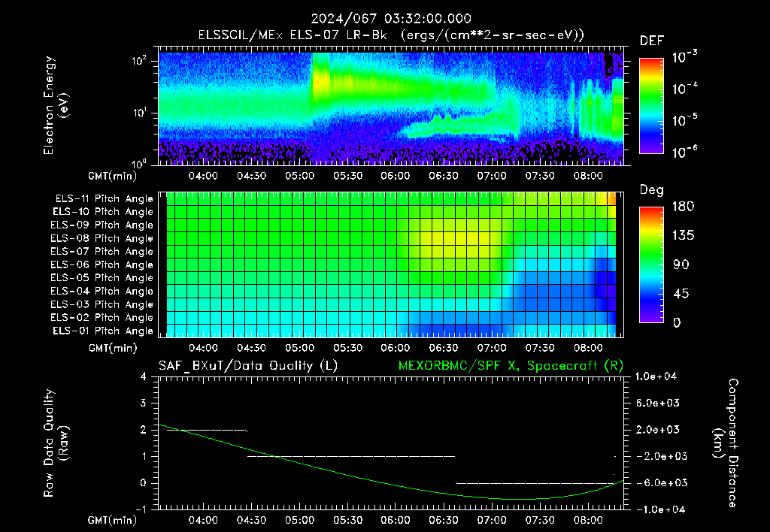Click the ELS-11 Pitch Angle row label
The image size is (770, 532).
[x=104, y=199]
